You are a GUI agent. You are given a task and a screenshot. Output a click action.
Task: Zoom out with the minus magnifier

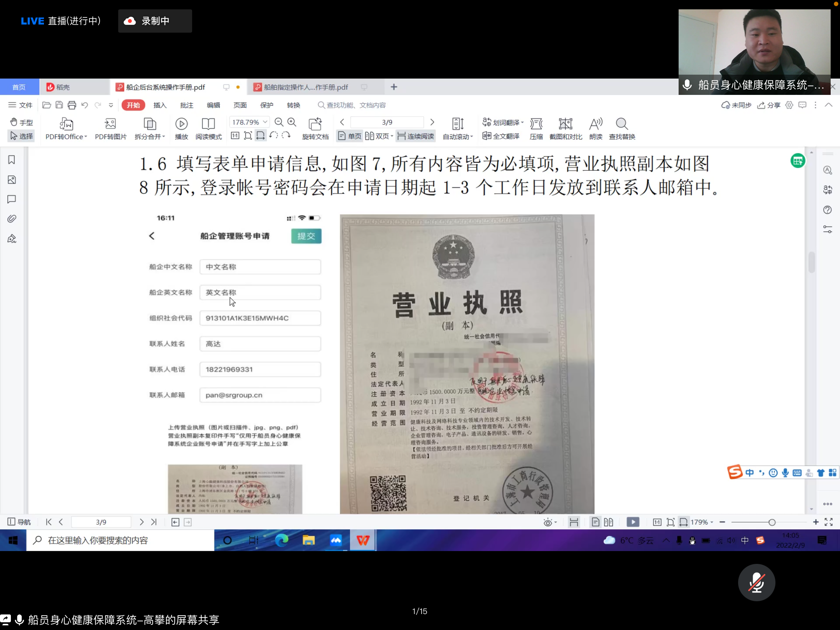tap(279, 122)
